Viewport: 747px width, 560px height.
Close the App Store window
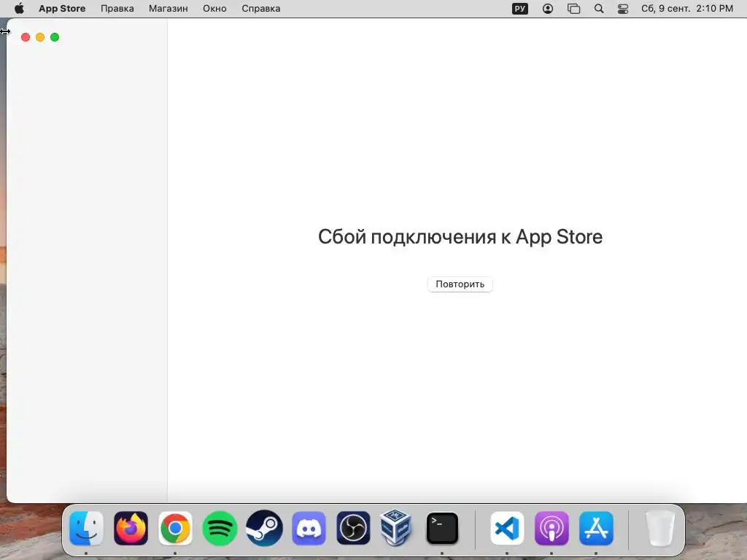click(26, 37)
